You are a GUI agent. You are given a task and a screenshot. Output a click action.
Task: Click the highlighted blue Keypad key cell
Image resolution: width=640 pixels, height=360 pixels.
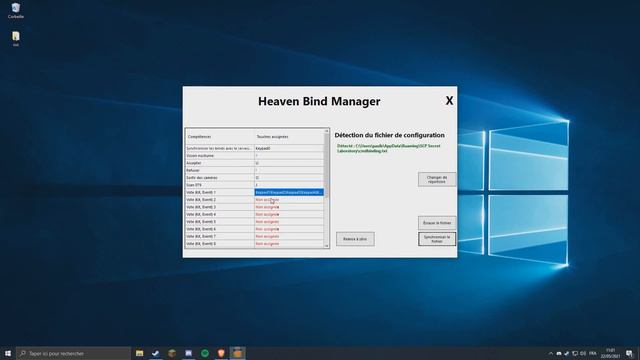pos(289,192)
